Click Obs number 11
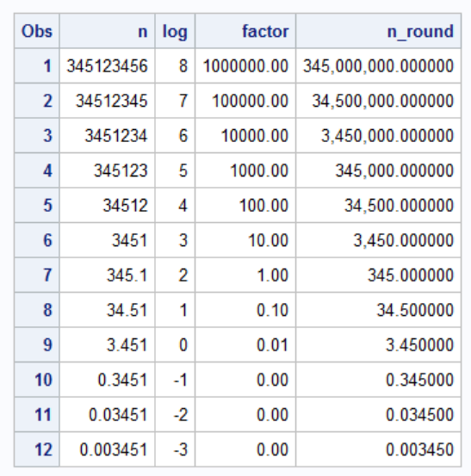Viewport: 471px width, 476px height. (x=37, y=414)
